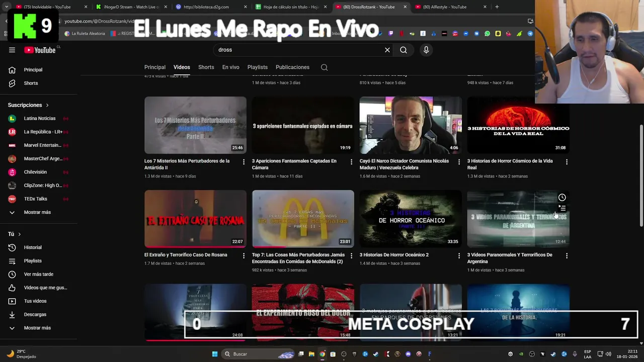
Task: Switch to the Hoja de cálculo browser tab
Action: [x=291, y=7]
